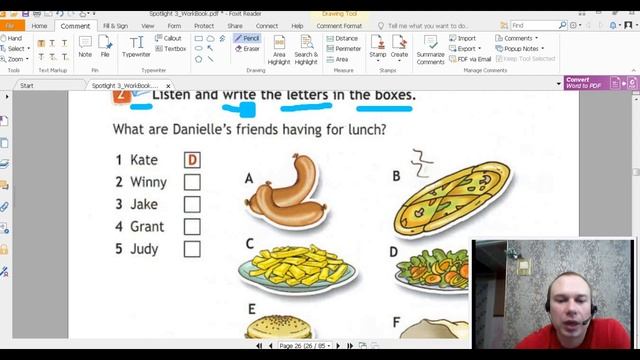Open the Zoom tool dropdown
This screenshot has width=640, height=360.
[x=27, y=59]
